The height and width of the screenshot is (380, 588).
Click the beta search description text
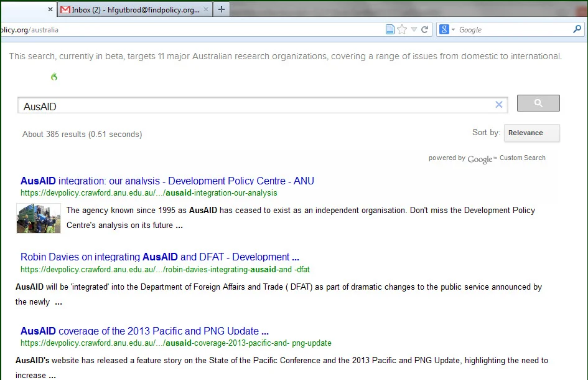(286, 56)
